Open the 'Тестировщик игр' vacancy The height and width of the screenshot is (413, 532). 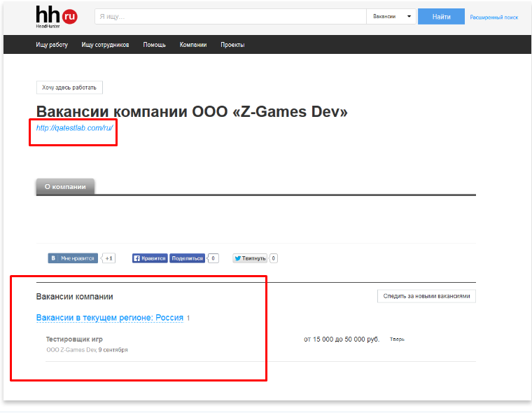74,339
